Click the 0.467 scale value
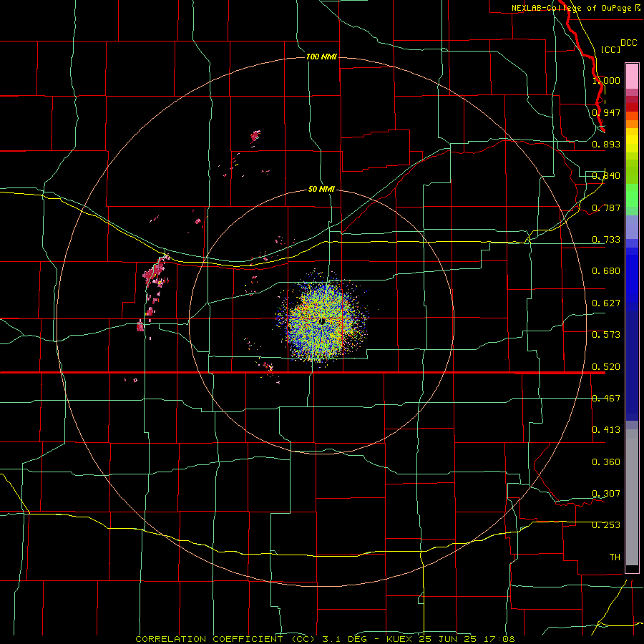Image resolution: width=644 pixels, height=644 pixels. [x=606, y=399]
